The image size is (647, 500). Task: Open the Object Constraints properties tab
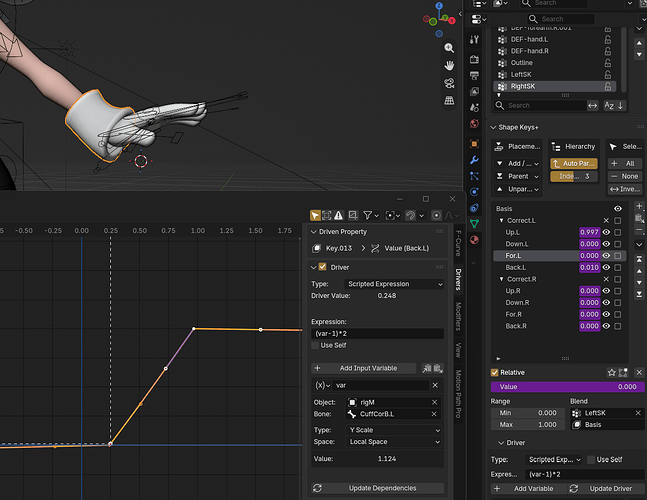point(475,208)
